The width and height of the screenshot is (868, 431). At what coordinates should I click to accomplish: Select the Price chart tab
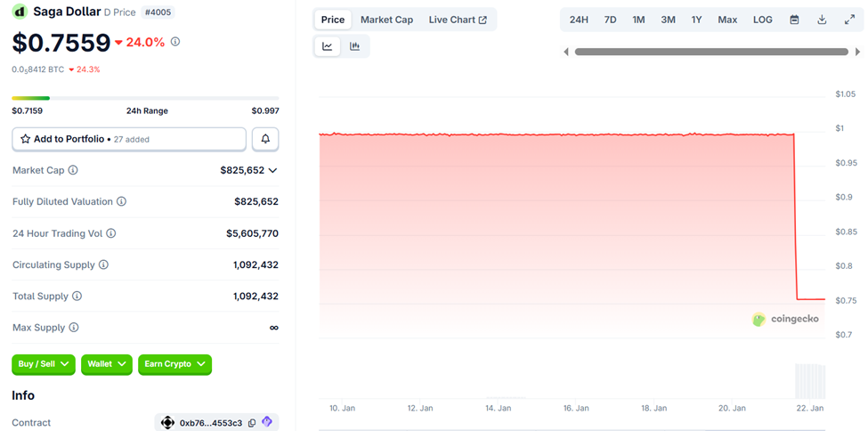333,20
